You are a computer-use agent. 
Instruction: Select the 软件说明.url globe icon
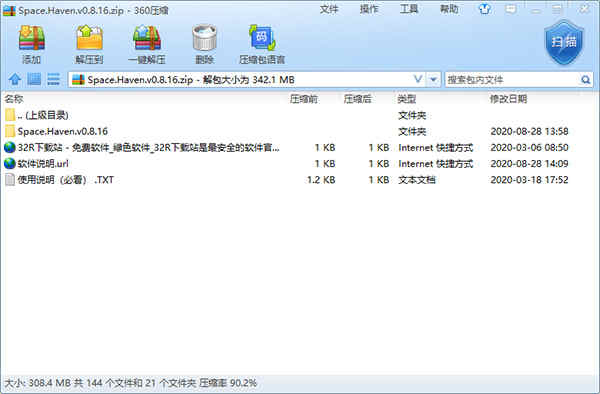(x=10, y=164)
